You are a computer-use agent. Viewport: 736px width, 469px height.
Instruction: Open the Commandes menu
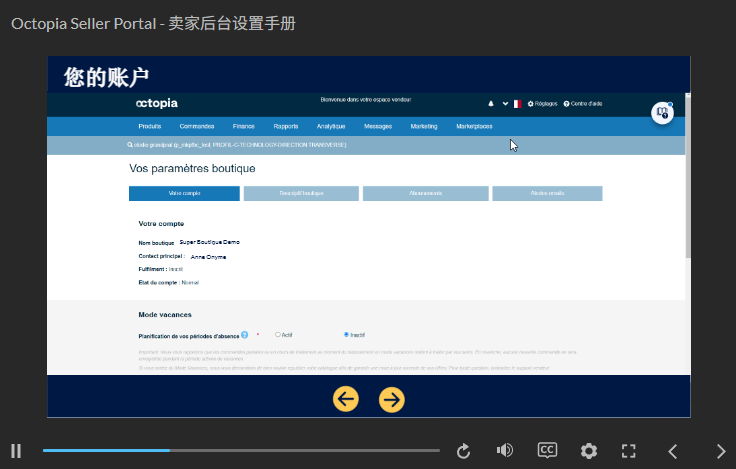click(197, 126)
